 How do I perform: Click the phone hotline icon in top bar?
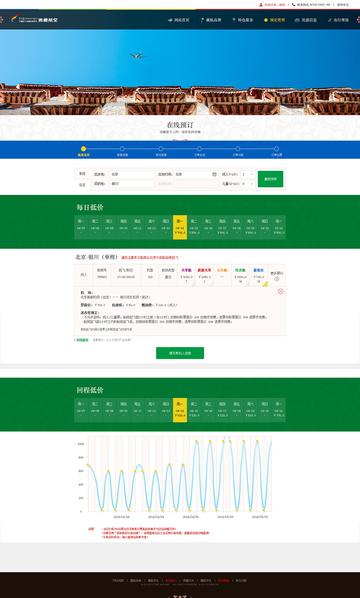click(294, 5)
